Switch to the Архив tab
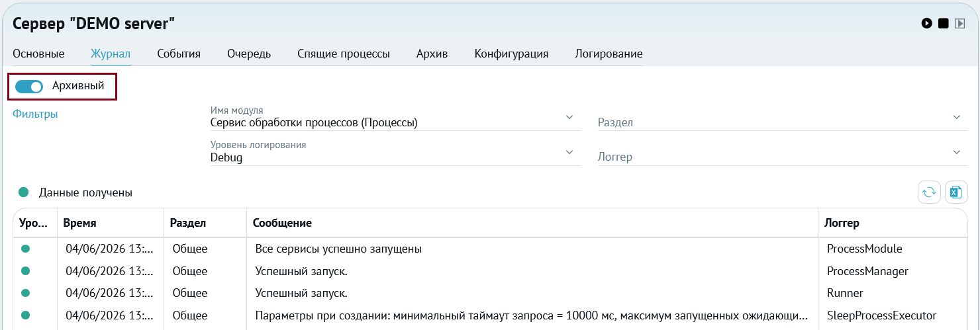This screenshot has height=330, width=980. [x=432, y=54]
